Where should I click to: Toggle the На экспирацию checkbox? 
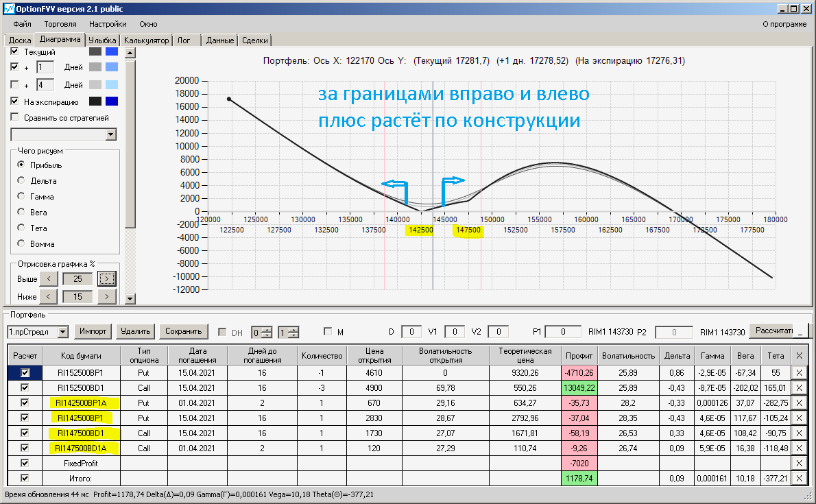14,101
